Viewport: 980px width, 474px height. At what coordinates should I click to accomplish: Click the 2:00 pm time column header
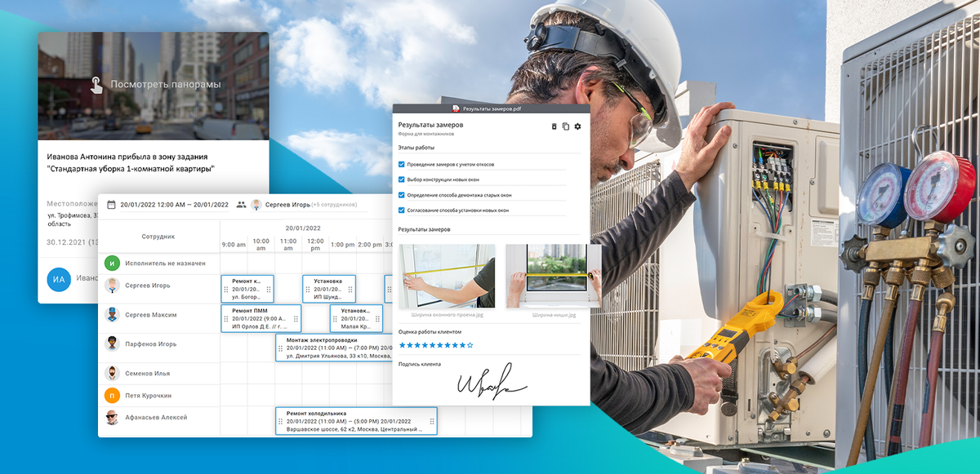point(370,245)
